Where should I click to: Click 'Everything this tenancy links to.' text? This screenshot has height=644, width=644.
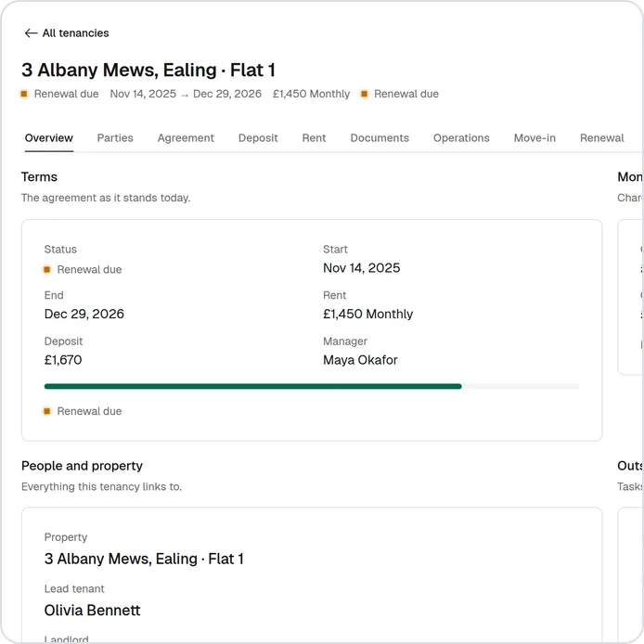[101, 486]
